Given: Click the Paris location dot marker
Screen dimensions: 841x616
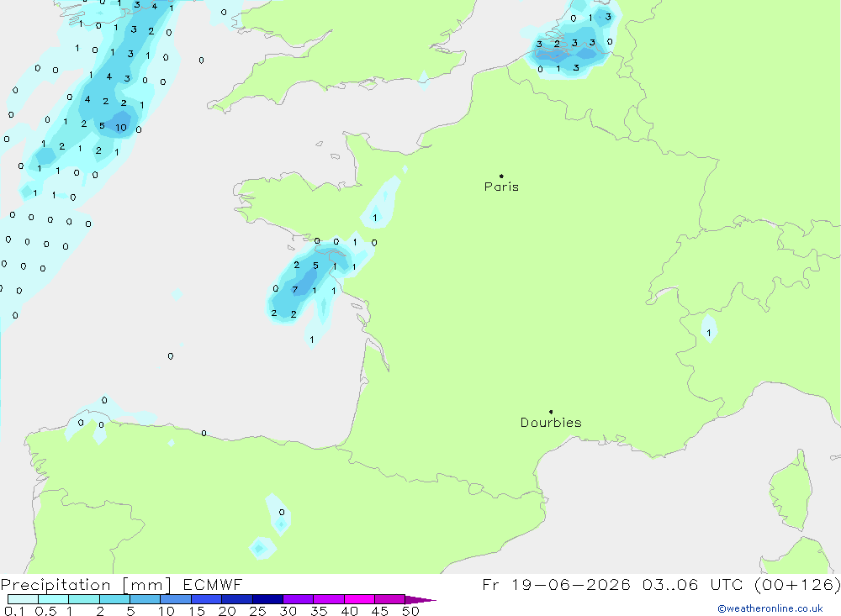Looking at the screenshot, I should 501,176.
